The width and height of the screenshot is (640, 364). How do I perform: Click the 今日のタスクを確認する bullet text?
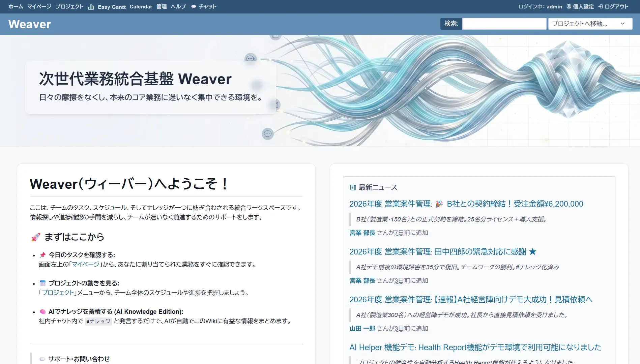(82, 255)
